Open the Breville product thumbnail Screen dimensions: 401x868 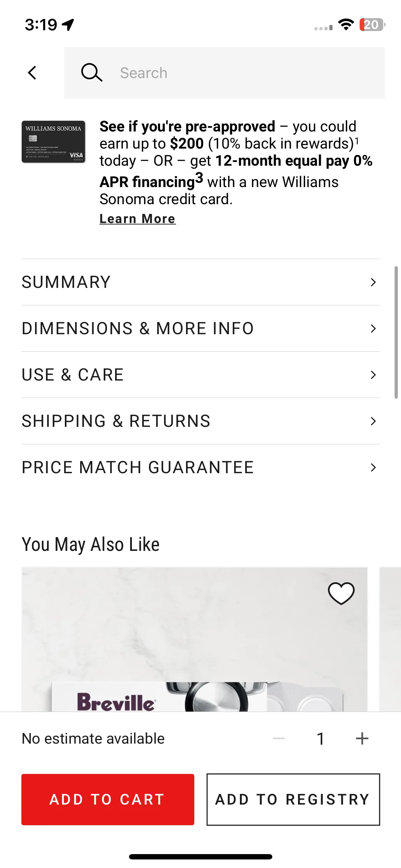point(194,639)
